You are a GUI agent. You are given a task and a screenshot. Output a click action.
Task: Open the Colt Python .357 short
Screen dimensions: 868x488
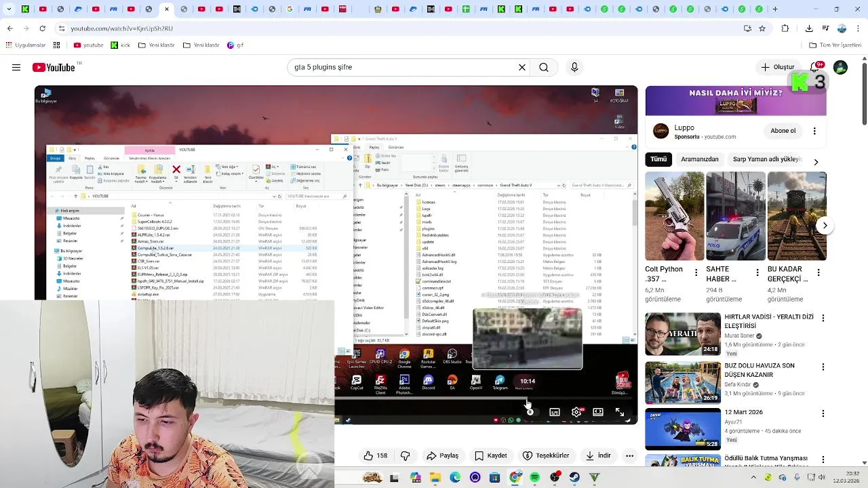coord(674,216)
